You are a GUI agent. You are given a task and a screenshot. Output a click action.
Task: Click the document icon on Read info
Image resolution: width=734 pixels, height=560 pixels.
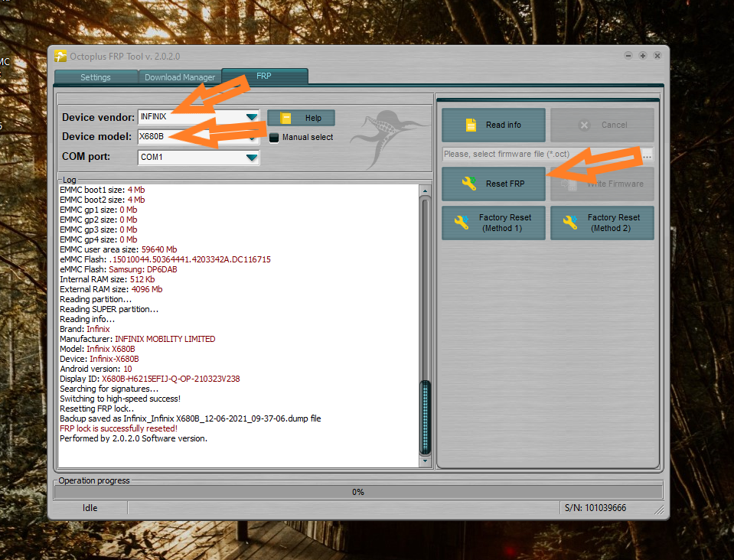(x=471, y=125)
